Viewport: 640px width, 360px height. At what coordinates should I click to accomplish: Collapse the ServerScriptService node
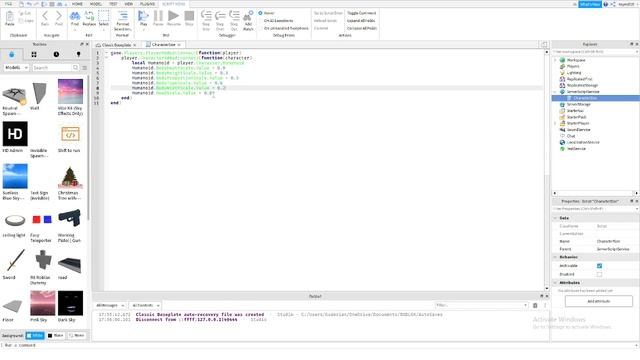pos(555,92)
